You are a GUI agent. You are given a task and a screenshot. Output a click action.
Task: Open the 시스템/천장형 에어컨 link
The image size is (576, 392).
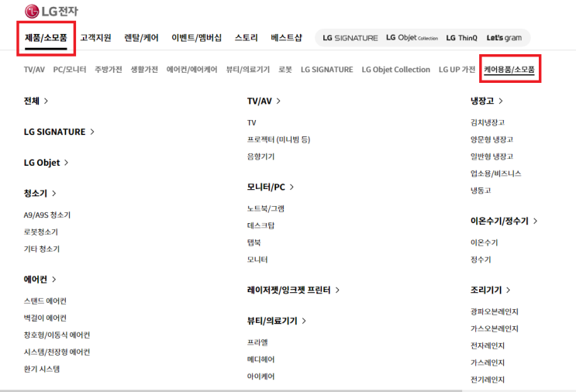[57, 352]
